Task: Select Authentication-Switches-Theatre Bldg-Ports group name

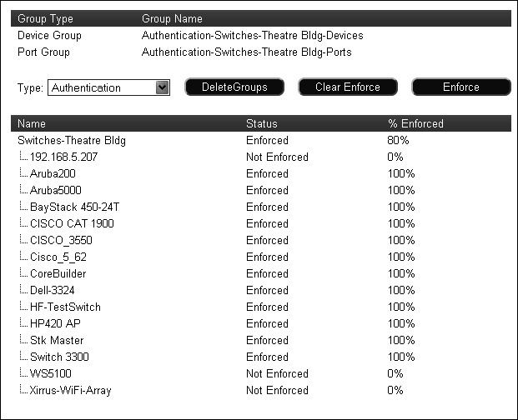Action: pos(246,52)
